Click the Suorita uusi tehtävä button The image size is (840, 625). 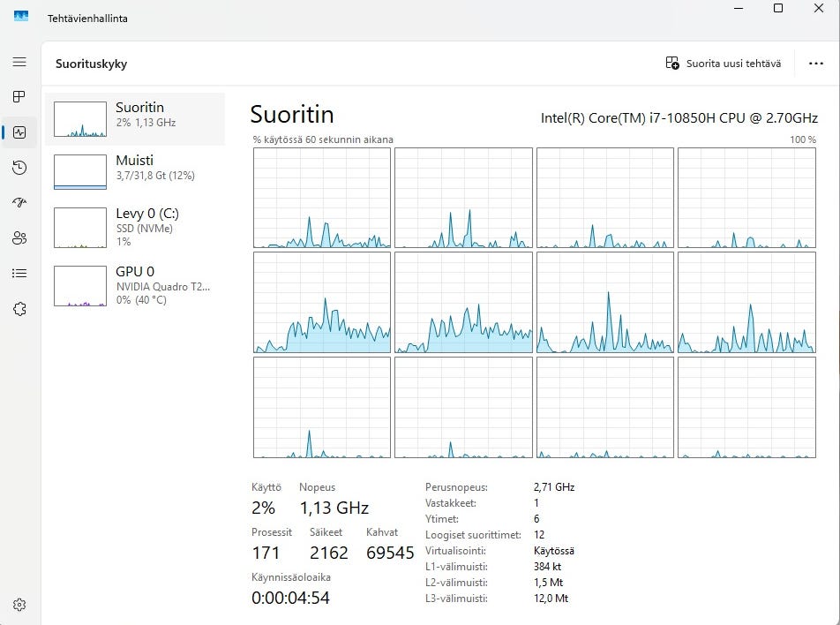coord(723,64)
